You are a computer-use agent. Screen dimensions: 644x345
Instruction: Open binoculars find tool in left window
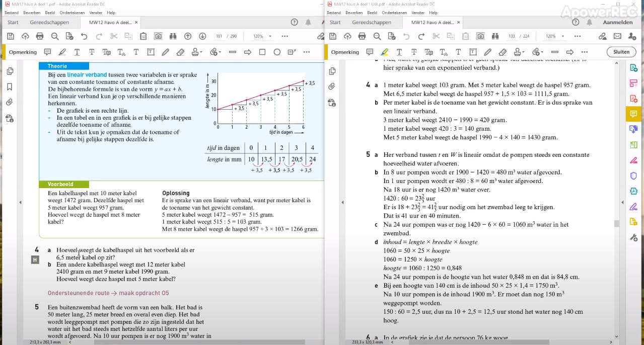(173, 36)
